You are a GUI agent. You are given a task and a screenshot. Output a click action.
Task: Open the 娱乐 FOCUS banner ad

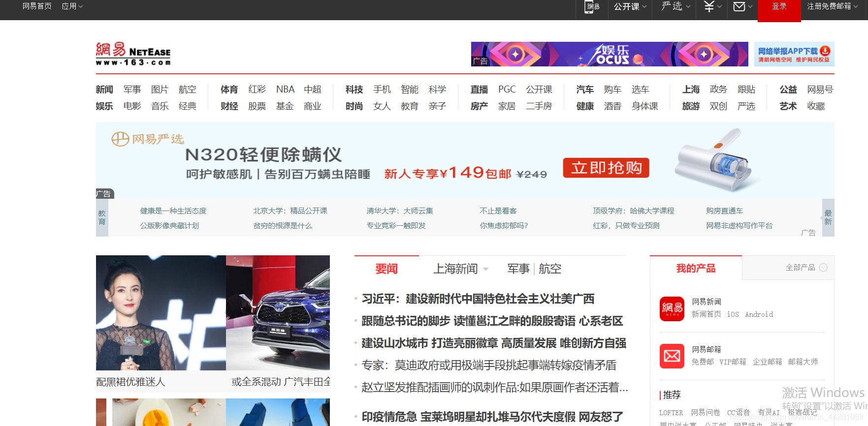point(610,54)
